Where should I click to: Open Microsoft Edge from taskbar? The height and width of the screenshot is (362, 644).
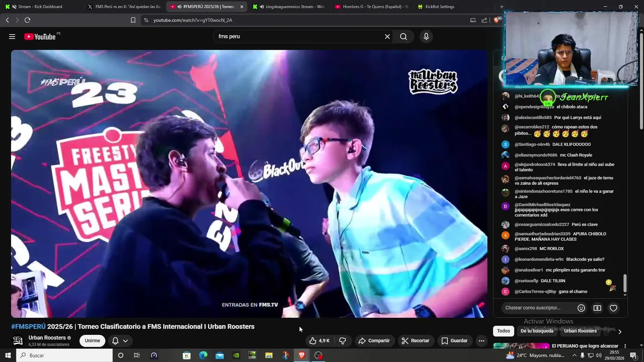tap(203, 355)
